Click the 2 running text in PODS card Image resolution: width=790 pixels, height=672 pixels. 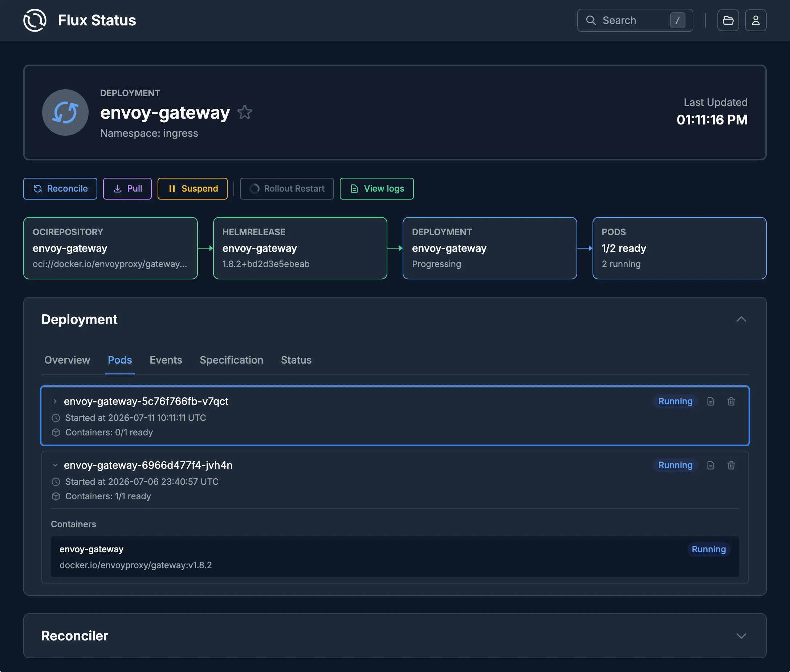pyautogui.click(x=621, y=264)
